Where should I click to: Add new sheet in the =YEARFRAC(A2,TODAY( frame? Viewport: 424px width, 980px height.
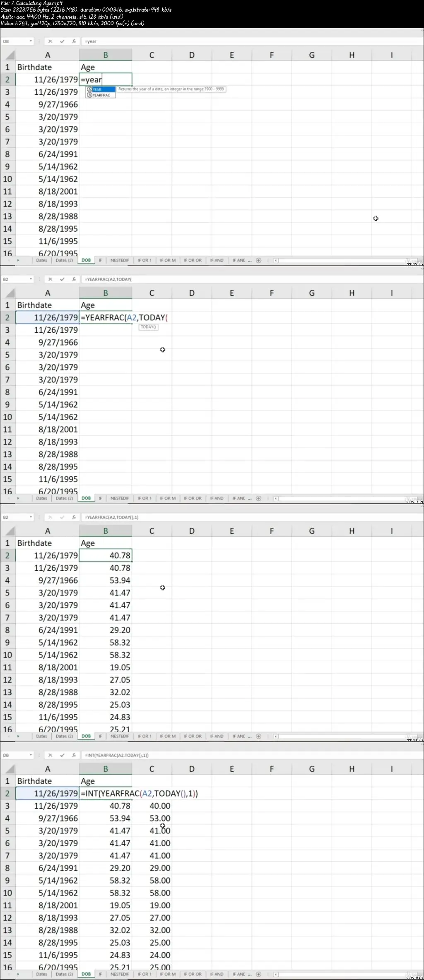click(x=258, y=498)
